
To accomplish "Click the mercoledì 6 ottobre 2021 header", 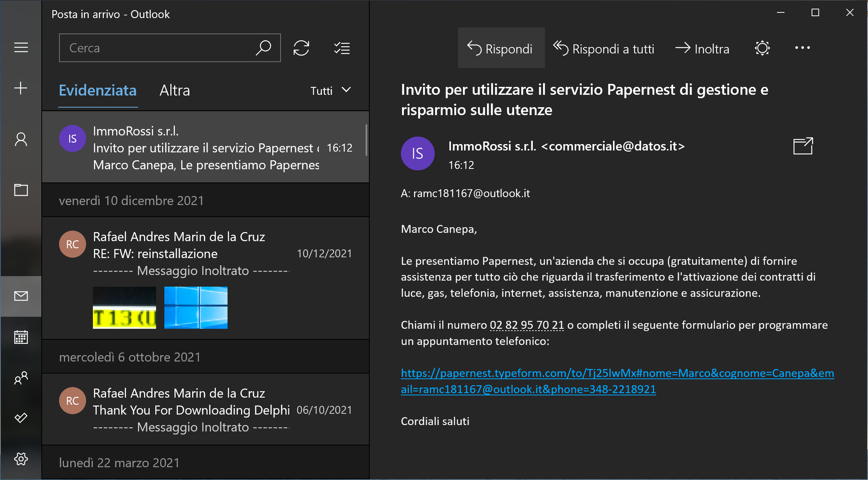I will (x=205, y=357).
